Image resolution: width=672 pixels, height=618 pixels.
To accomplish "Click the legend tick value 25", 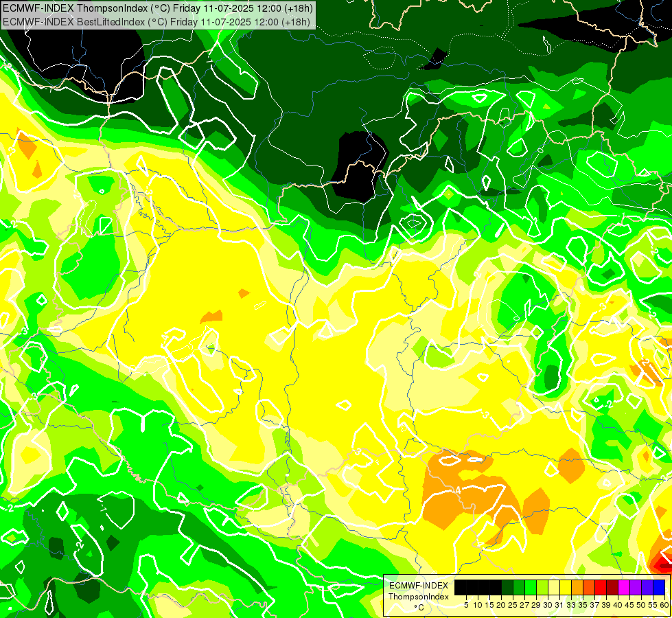I will (513, 605).
